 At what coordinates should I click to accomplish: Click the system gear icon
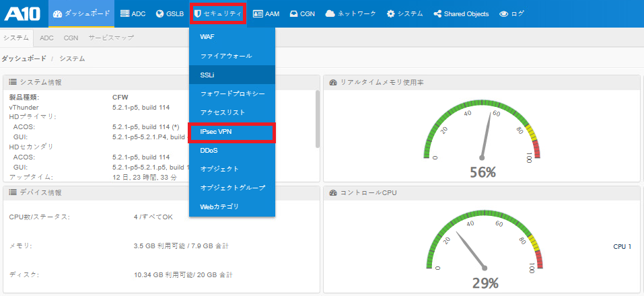pos(391,13)
